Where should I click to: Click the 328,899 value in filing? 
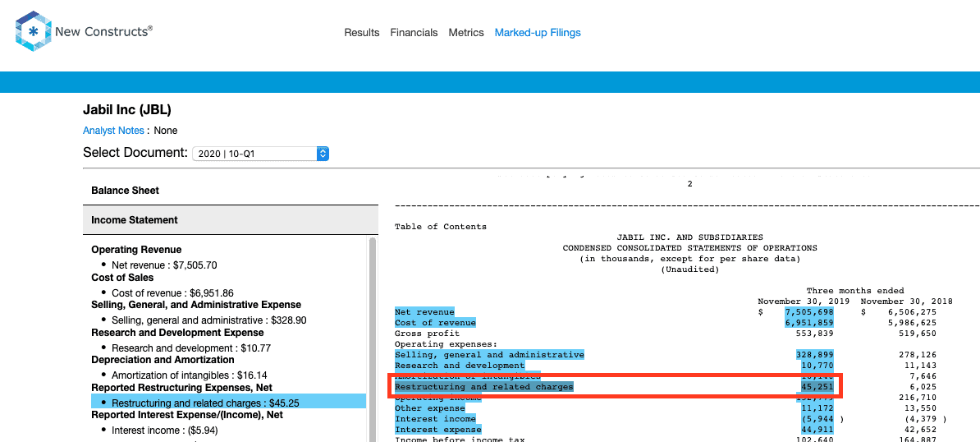[x=814, y=354]
